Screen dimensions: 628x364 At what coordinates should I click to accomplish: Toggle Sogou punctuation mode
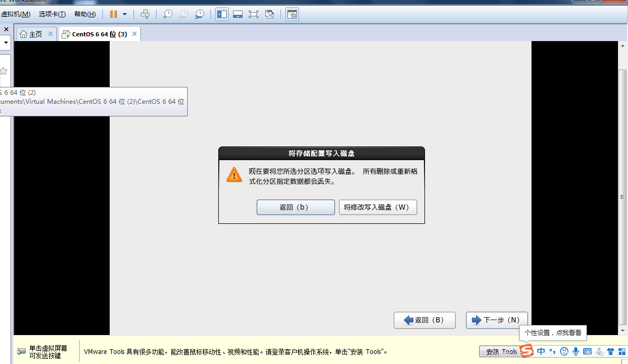pos(552,351)
